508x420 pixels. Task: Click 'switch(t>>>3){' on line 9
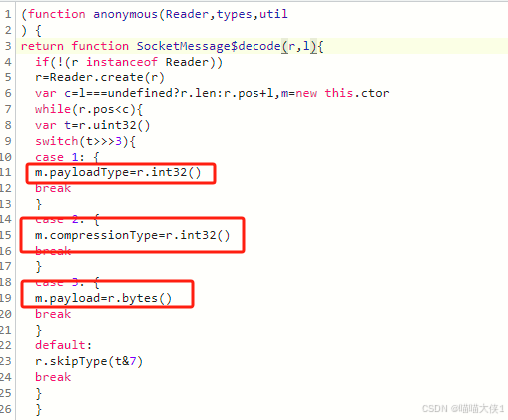[85, 141]
